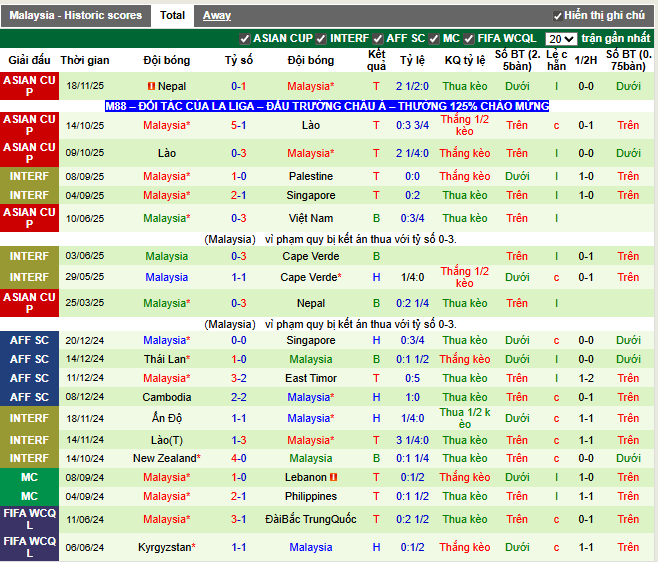The height and width of the screenshot is (562, 658).
Task: Click the red card icon beside Nepal
Action: coord(151,87)
